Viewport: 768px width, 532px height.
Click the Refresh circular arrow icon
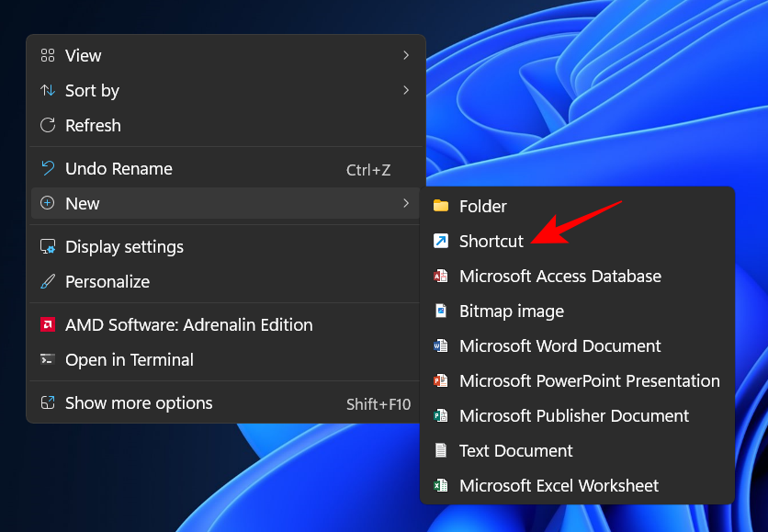coord(48,126)
